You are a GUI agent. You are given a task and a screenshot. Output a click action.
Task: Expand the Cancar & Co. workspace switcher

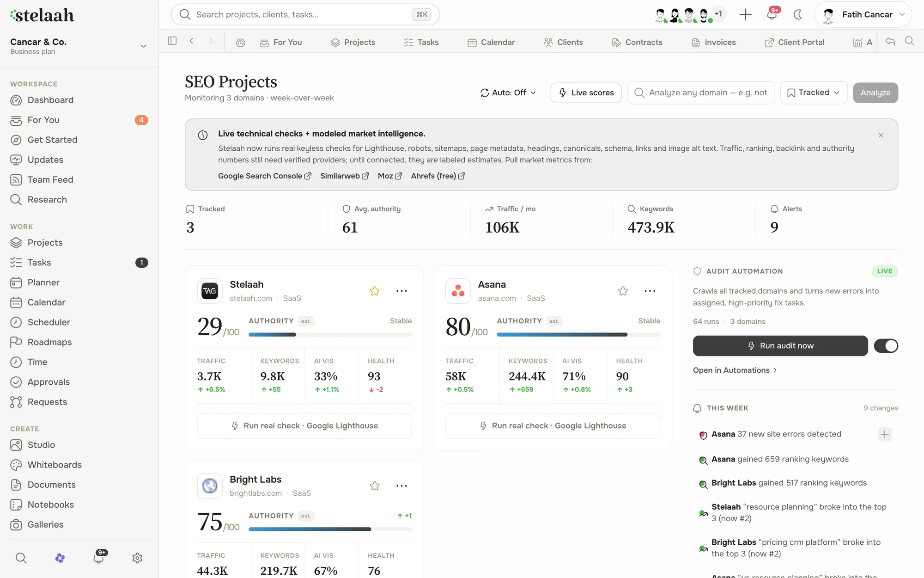(79, 46)
